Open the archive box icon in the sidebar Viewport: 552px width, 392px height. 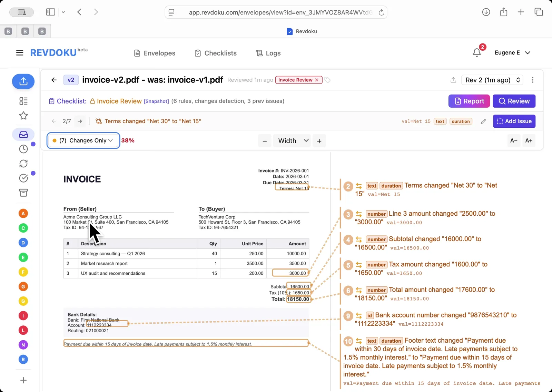pos(23,193)
